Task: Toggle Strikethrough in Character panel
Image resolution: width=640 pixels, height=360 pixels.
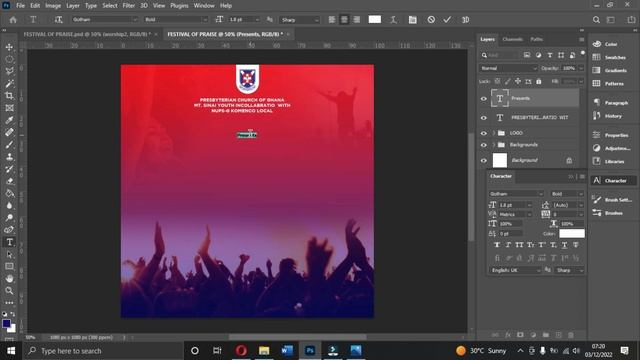Action: pyautogui.click(x=576, y=245)
